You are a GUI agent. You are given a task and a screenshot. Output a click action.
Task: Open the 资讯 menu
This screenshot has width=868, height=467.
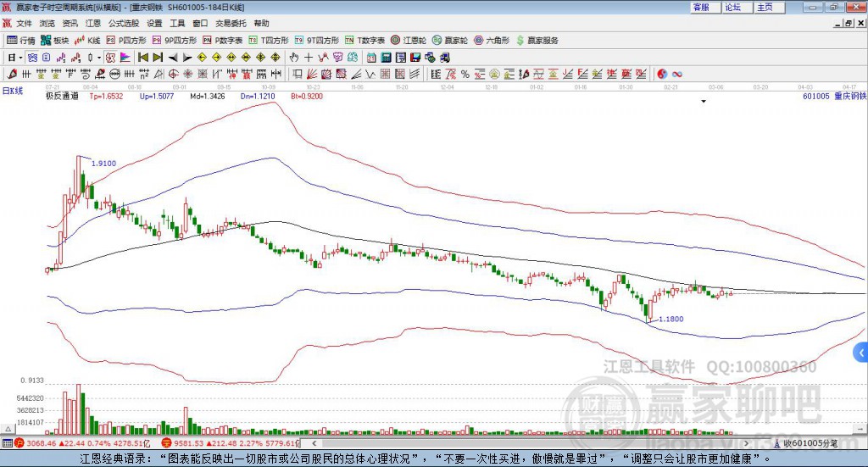point(70,23)
